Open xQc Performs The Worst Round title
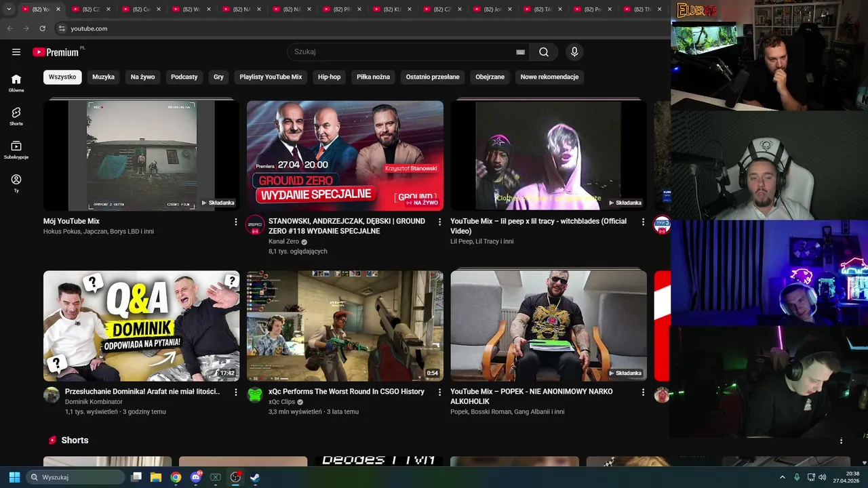Image resolution: width=868 pixels, height=488 pixels. 347,392
